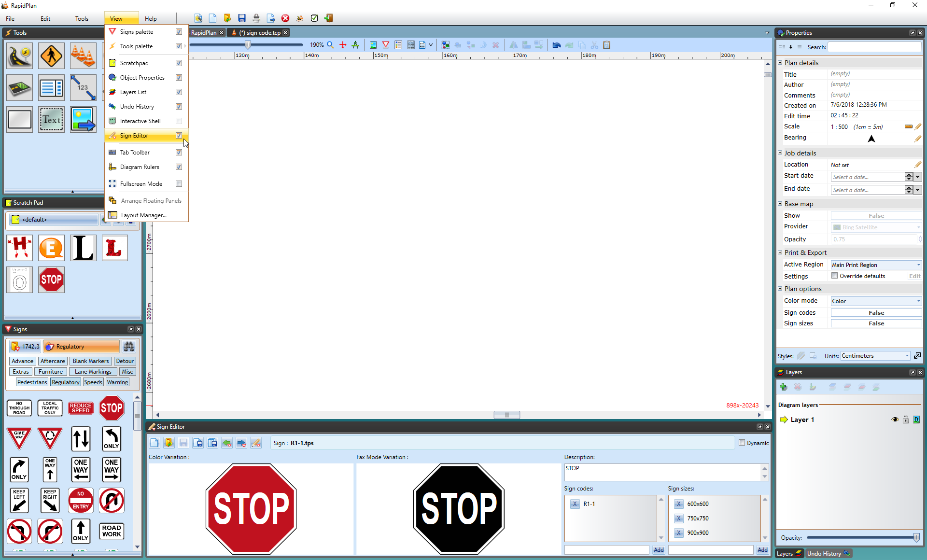Image resolution: width=927 pixels, height=560 pixels.
Task: Expand the Regulatory signs category tab
Action: (x=64, y=382)
